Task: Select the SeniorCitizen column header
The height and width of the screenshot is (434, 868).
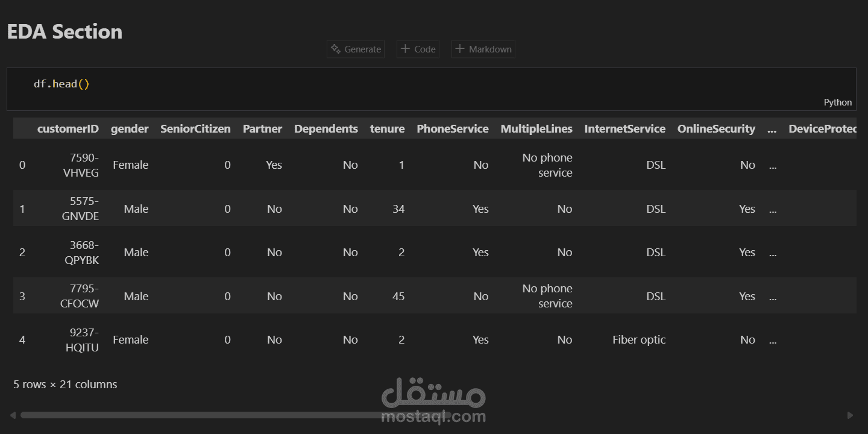Action: (195, 128)
